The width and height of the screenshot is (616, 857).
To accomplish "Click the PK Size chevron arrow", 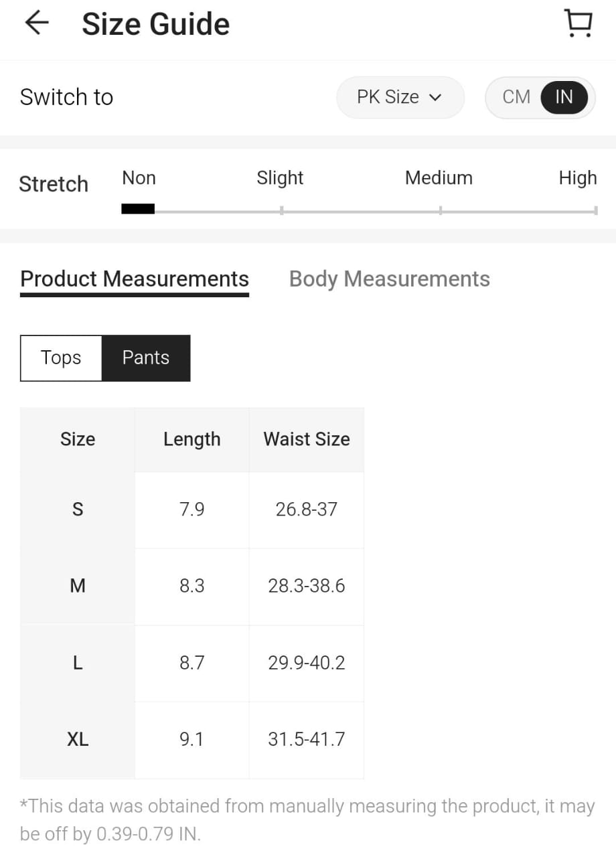I will click(x=435, y=98).
